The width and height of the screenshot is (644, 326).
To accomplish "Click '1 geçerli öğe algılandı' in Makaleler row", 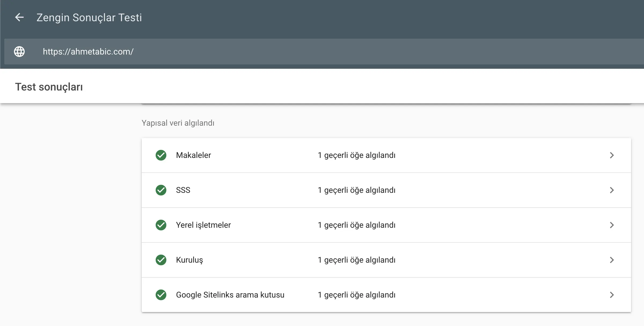I will coord(357,155).
